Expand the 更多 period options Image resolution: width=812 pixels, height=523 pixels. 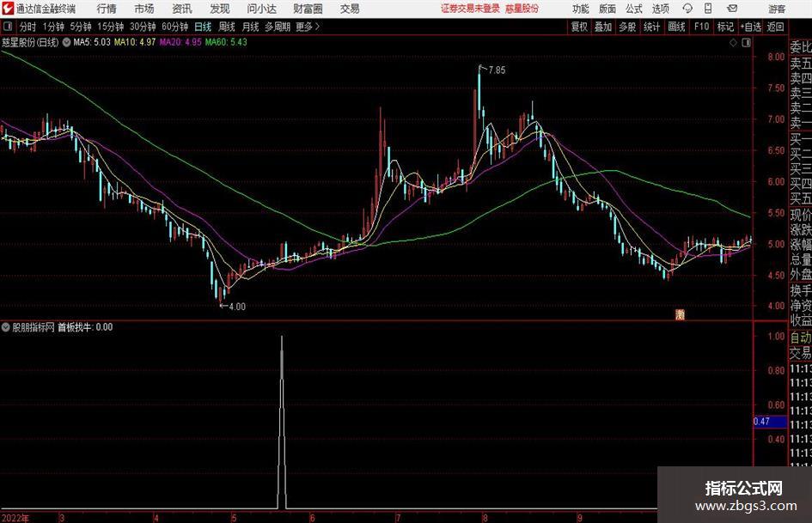coord(308,27)
